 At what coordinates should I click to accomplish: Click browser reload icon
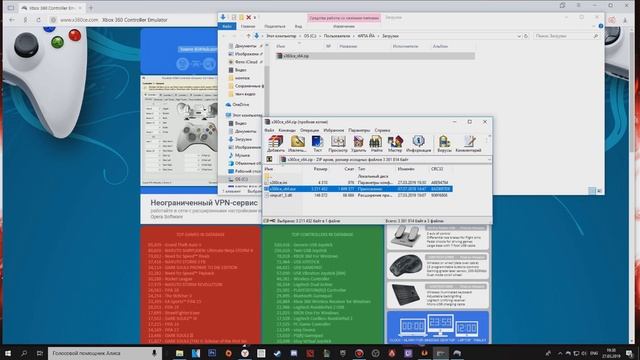(38, 20)
